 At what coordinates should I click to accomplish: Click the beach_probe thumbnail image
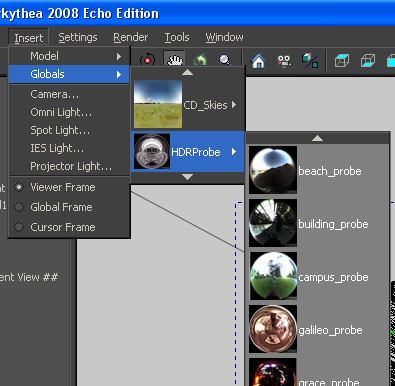pyautogui.click(x=273, y=170)
